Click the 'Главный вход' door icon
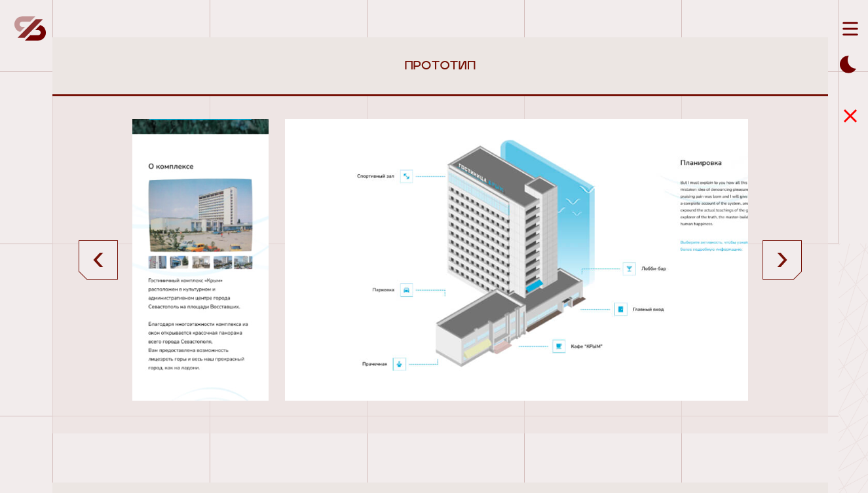Viewport: 868px width, 493px height. [x=620, y=309]
